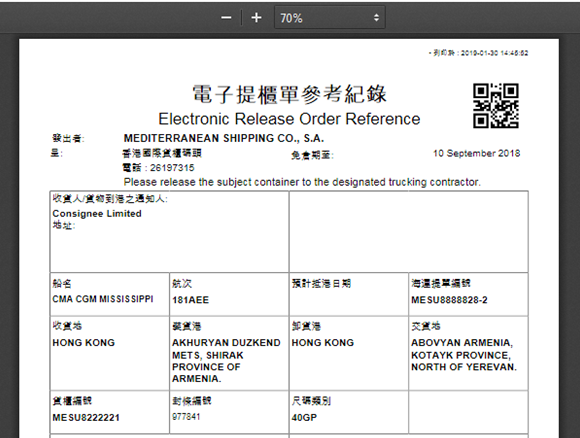
Task: Click the QR code on the document
Action: 496,106
